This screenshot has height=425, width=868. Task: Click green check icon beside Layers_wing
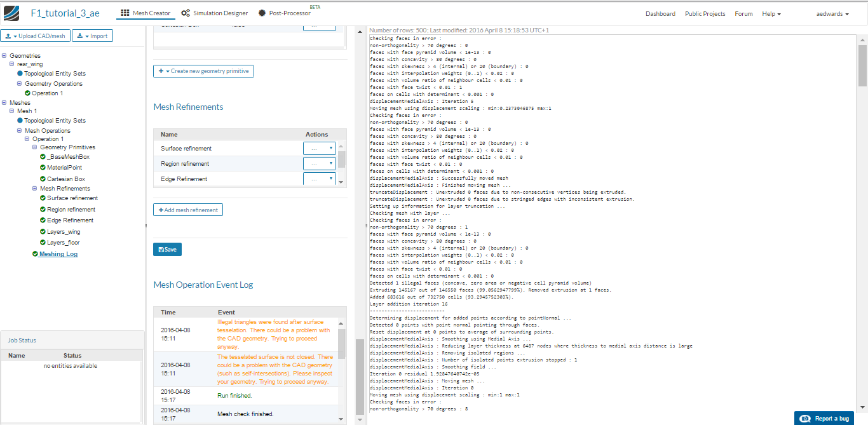point(43,232)
